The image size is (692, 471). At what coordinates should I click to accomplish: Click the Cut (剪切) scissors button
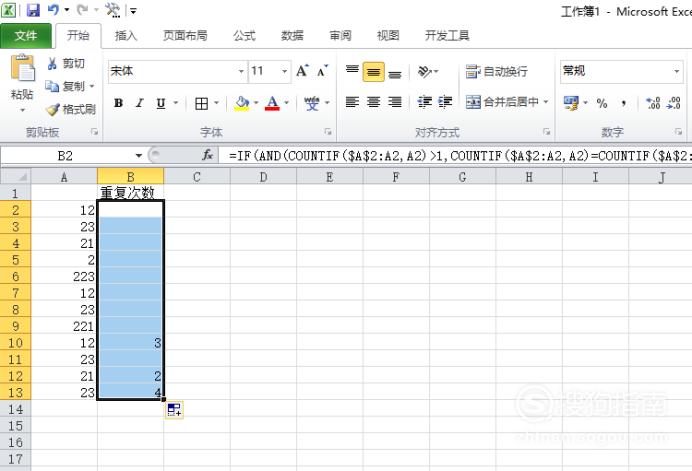[66, 64]
